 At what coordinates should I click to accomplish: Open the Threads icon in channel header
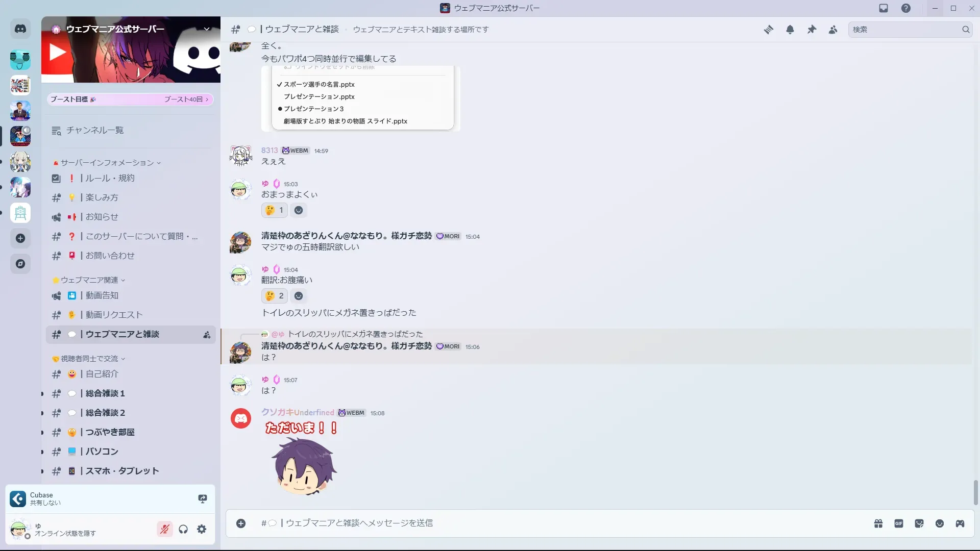[x=769, y=30]
